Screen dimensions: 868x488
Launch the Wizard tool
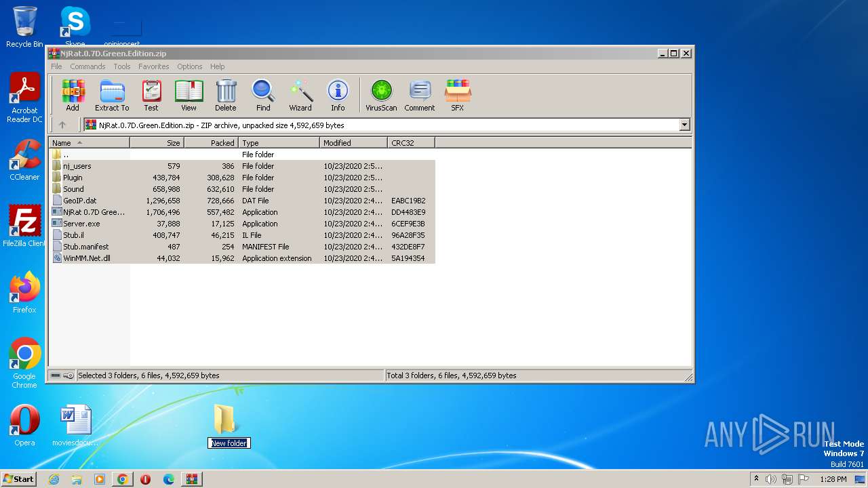(x=300, y=96)
